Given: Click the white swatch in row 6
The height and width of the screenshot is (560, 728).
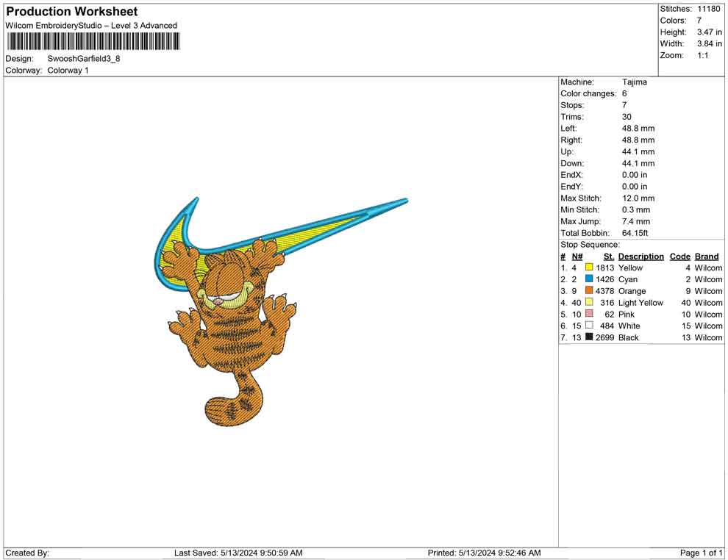Looking at the screenshot, I should [589, 326].
